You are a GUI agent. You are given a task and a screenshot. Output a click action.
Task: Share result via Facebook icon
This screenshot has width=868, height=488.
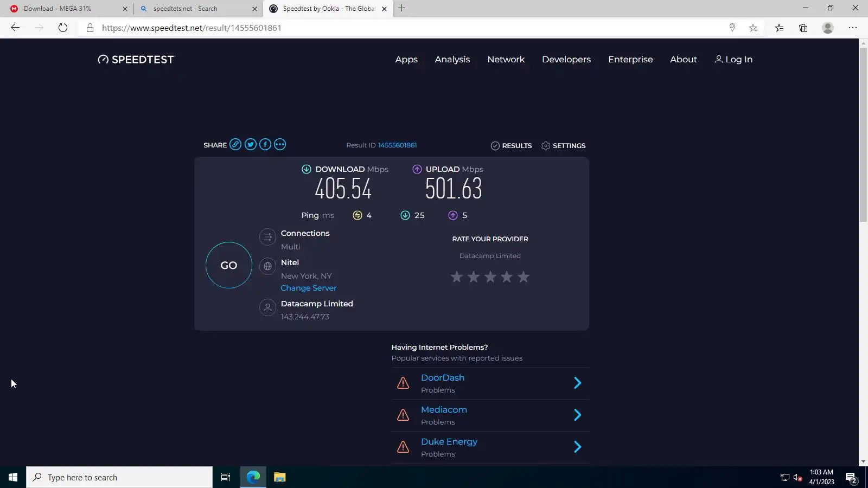click(265, 144)
